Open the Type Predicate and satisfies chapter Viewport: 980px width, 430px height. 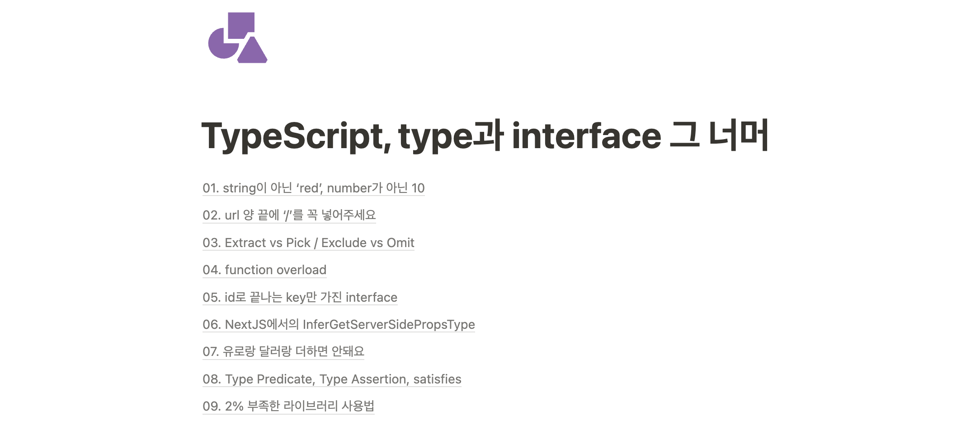[x=332, y=379]
